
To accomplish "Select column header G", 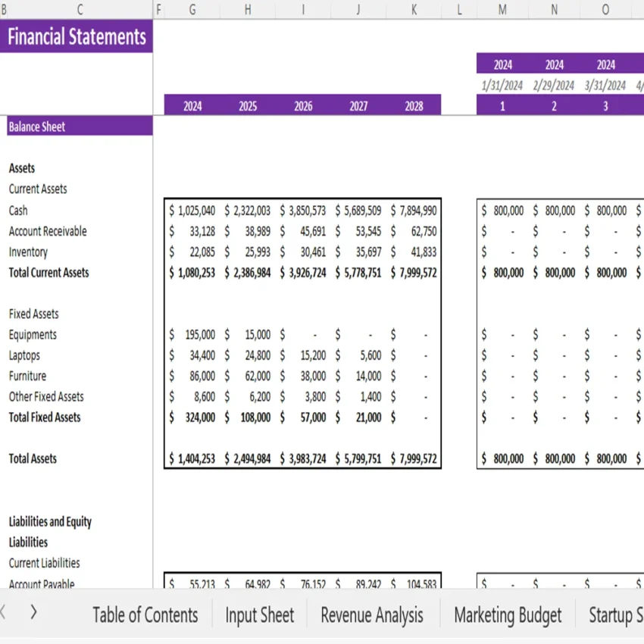I will pyautogui.click(x=192, y=10).
